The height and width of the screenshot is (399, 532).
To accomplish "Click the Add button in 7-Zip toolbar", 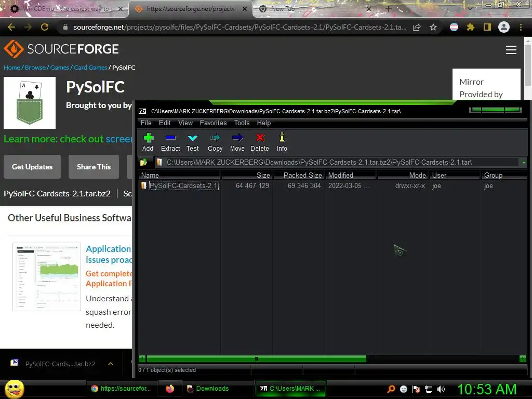I will (148, 142).
